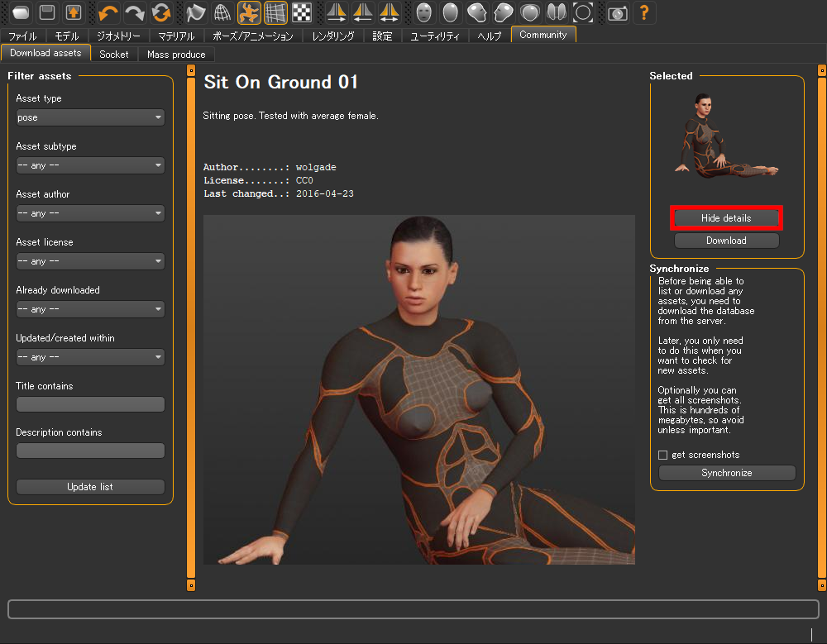Open the Asset type dropdown showing pose
This screenshot has height=644, width=827.
point(90,117)
